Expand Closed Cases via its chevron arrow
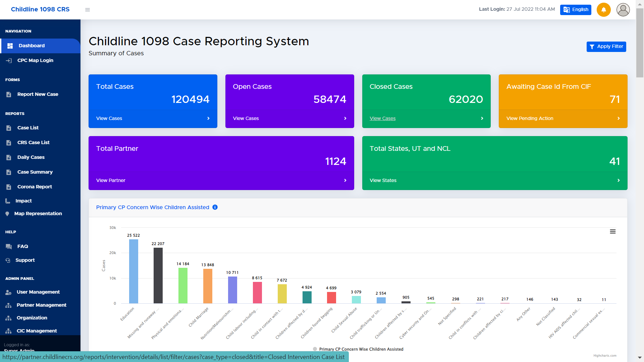 482,118
